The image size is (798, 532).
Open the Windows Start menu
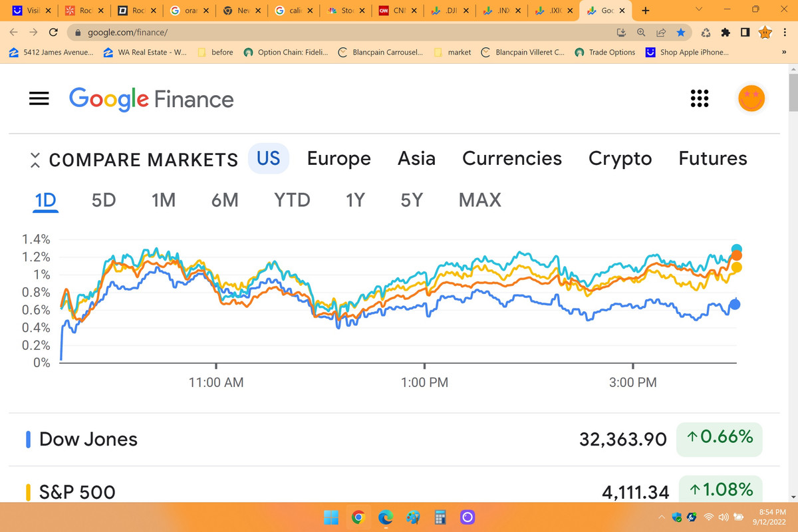(x=331, y=517)
